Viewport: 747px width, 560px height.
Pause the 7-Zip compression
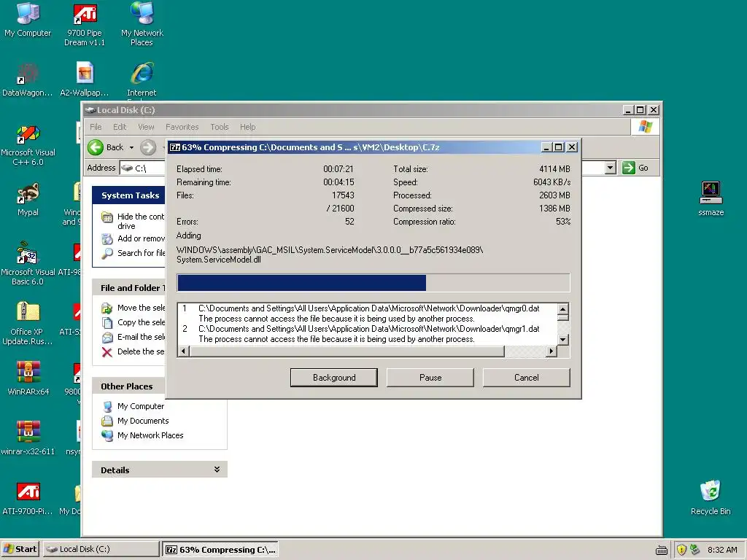coord(430,378)
